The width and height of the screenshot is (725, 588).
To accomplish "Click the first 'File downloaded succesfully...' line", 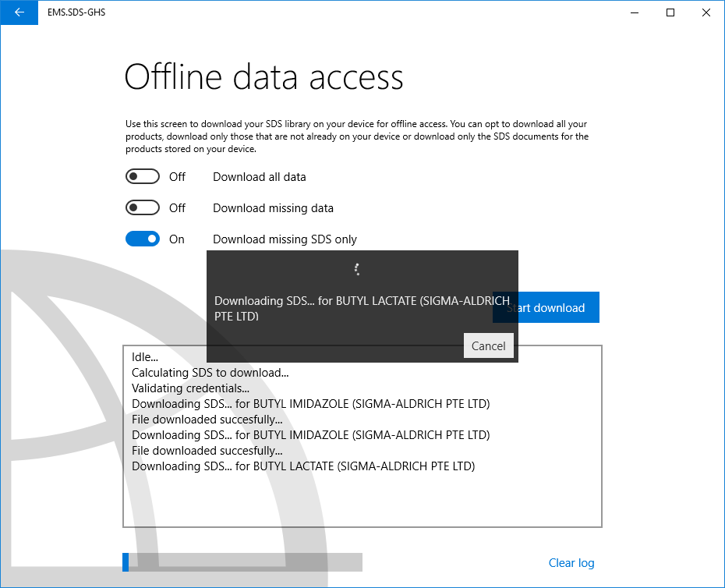I will pyautogui.click(x=207, y=419).
